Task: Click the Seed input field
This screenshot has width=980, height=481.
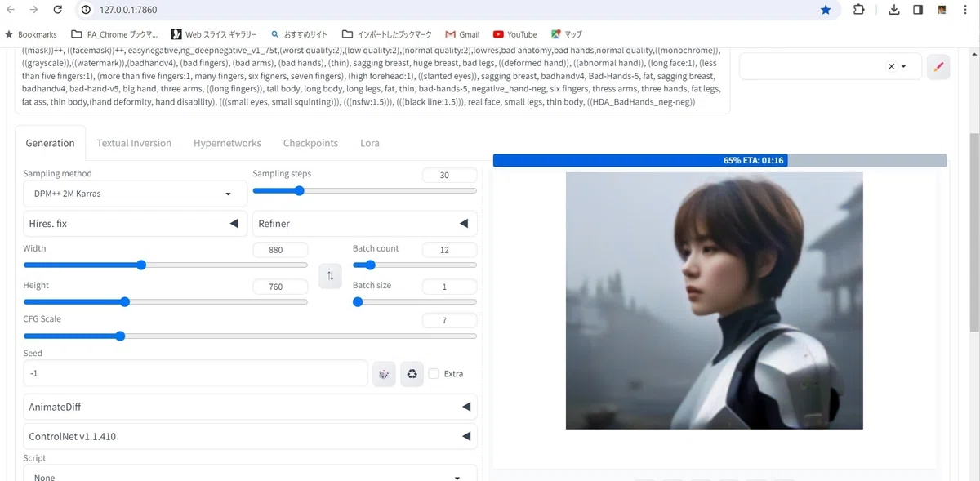Action: (x=195, y=373)
